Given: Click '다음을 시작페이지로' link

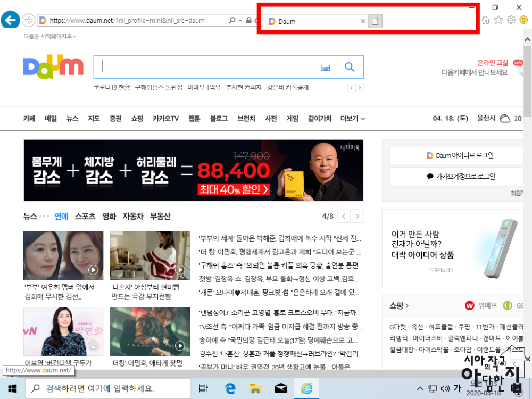Looking at the screenshot, I should [x=49, y=36].
